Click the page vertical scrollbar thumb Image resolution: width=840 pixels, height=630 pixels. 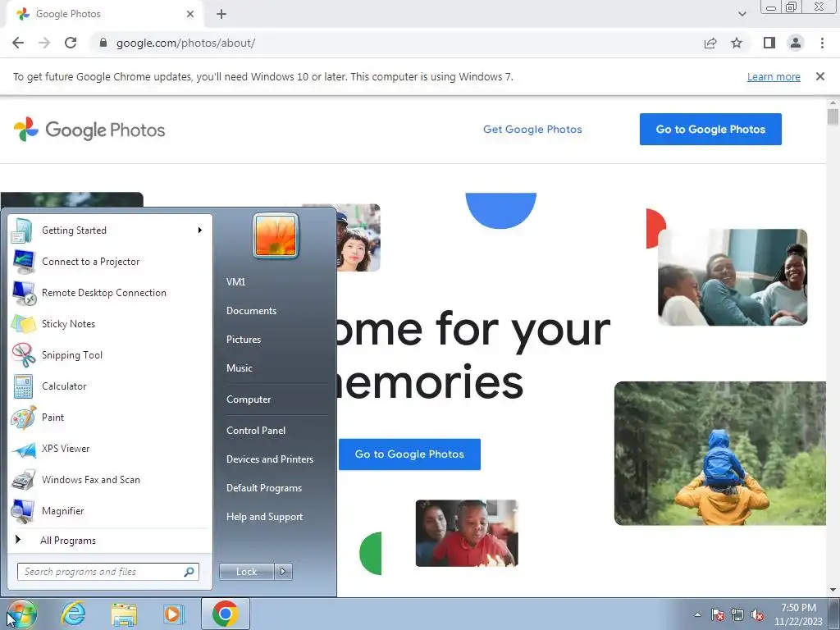pos(833,116)
